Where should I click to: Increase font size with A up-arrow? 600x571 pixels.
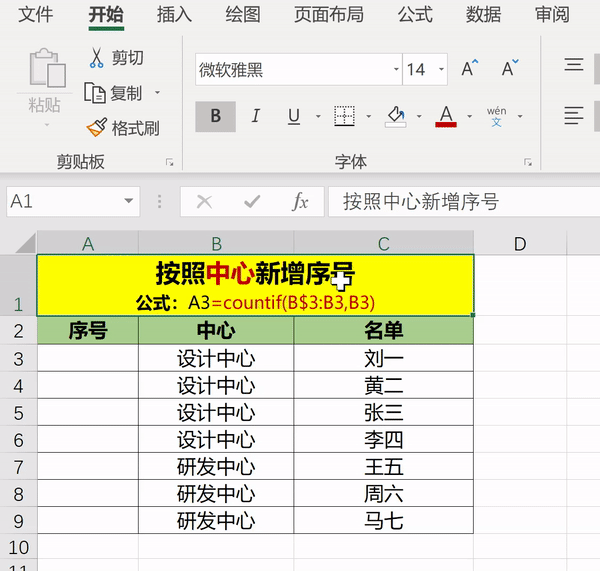470,69
